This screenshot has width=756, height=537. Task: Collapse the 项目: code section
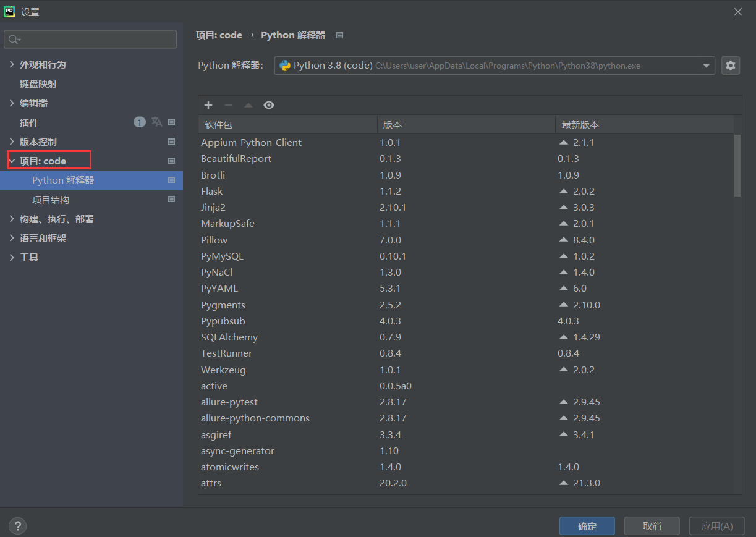12,161
